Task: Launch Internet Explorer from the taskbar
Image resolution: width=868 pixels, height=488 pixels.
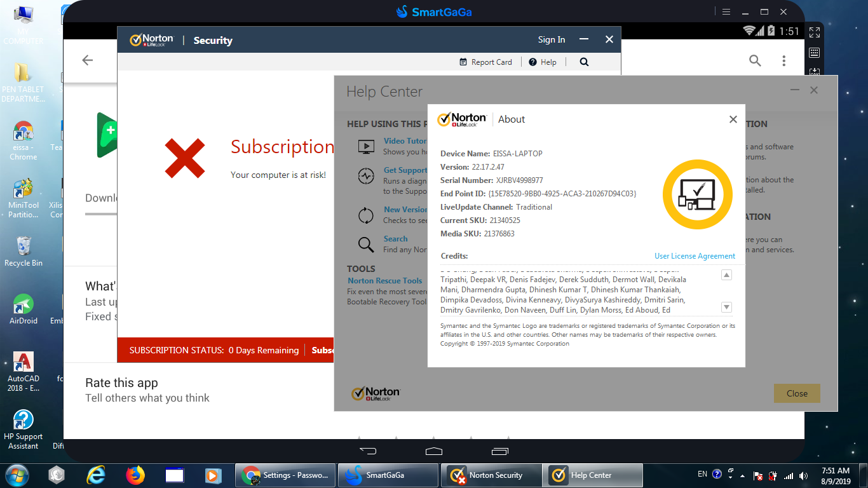Action: 96,475
